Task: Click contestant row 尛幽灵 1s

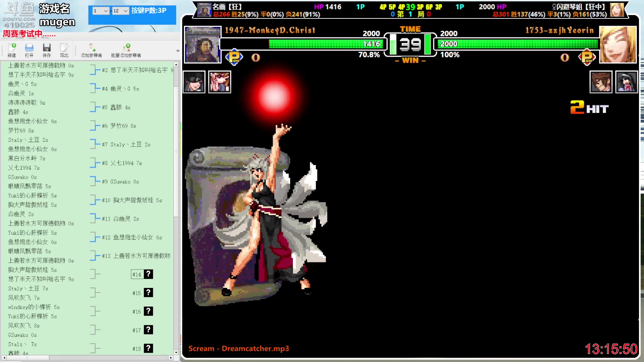Action: [21, 93]
